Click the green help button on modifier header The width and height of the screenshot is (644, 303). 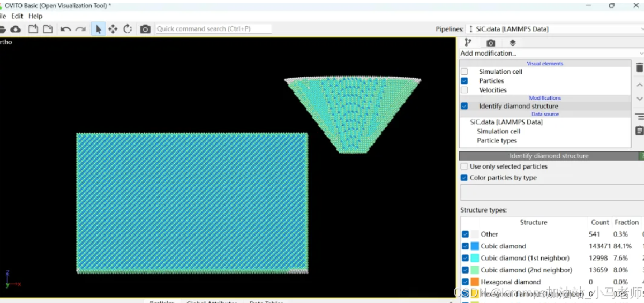[x=641, y=156]
